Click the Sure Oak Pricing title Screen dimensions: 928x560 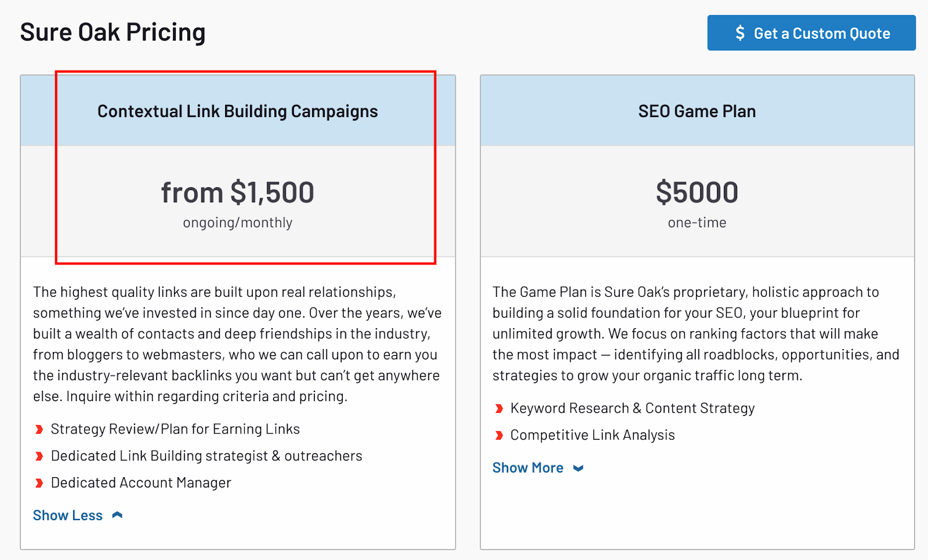[113, 32]
